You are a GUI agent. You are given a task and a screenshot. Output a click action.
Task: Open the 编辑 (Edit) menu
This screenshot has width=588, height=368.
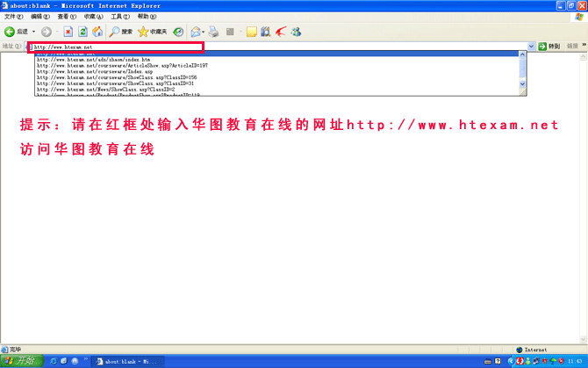40,17
